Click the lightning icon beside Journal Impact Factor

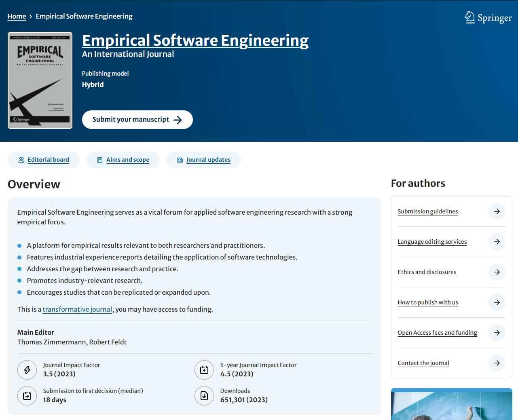27,370
